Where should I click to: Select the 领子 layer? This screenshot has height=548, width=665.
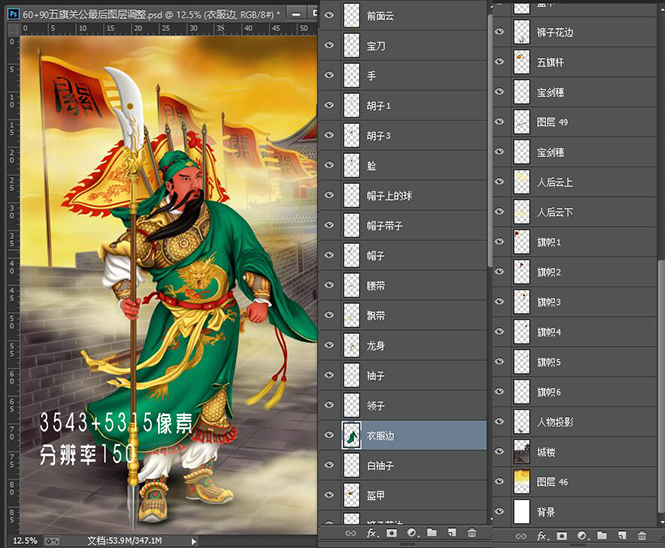coord(402,405)
